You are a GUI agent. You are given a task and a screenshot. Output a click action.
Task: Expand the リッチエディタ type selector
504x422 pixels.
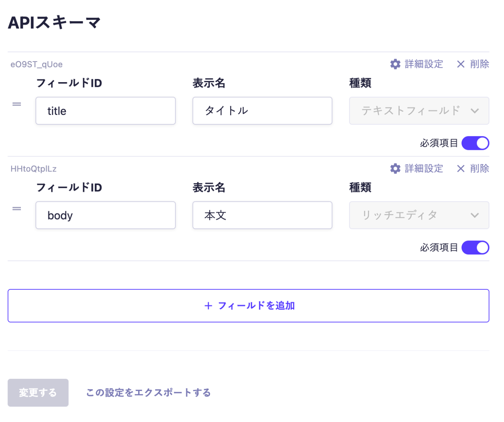(x=419, y=215)
